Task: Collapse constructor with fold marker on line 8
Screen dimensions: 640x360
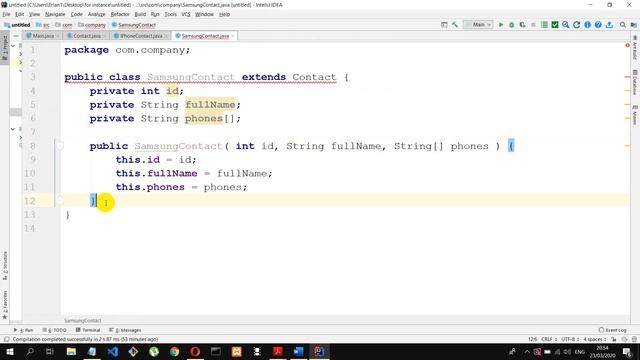Action: point(60,146)
